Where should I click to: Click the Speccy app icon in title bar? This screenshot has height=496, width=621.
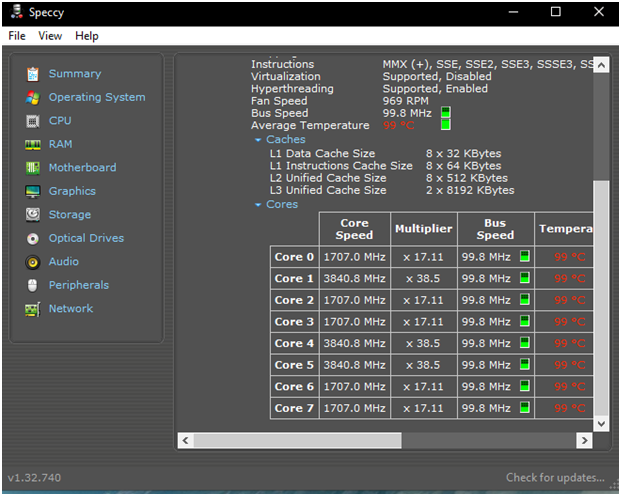[17, 12]
